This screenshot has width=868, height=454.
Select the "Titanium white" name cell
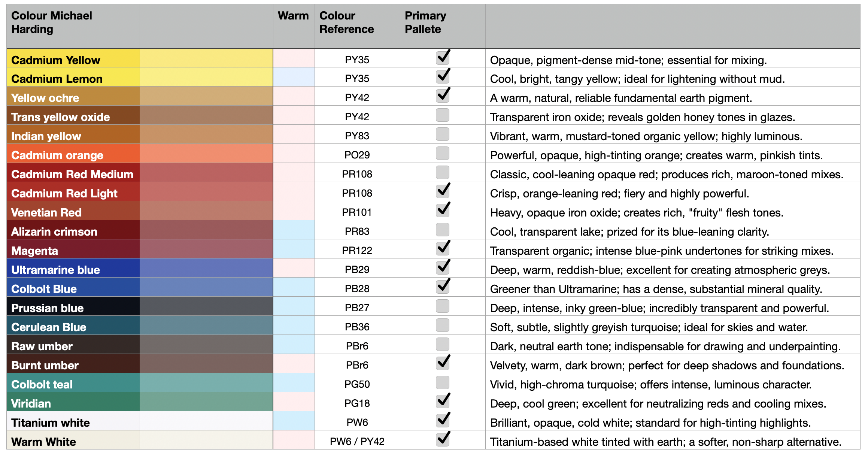(x=73, y=421)
